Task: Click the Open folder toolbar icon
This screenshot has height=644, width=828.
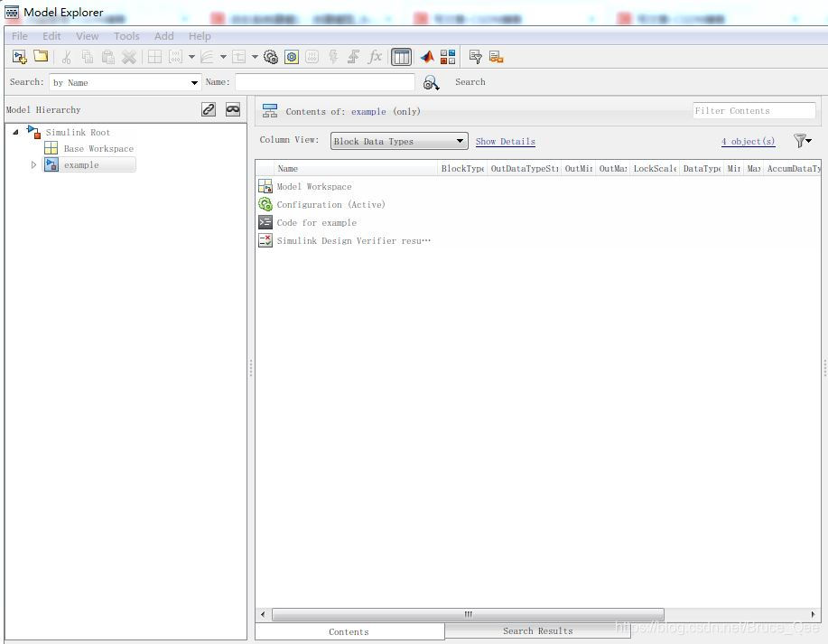Action: point(41,57)
